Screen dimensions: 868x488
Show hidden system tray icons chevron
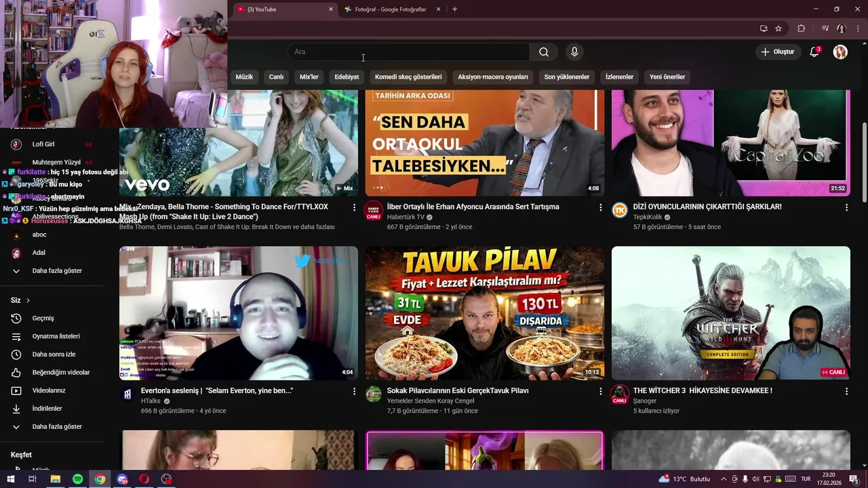[724, 479]
